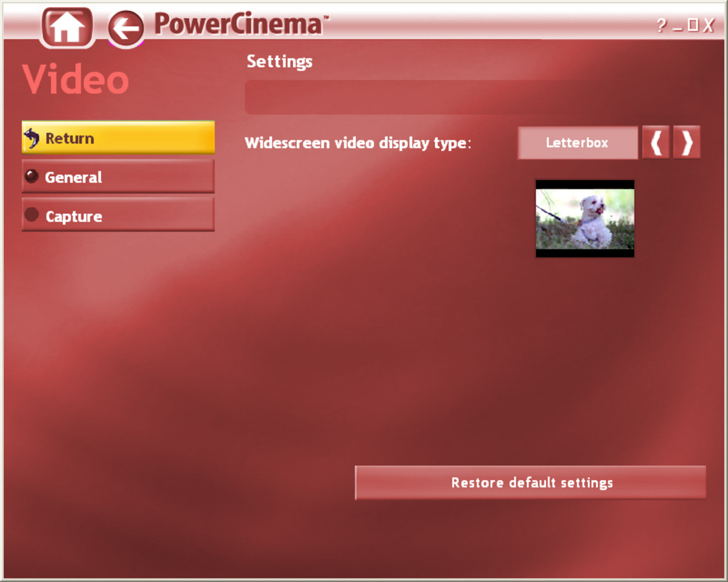
Task: Click the Letterbox display type field
Action: pos(577,142)
